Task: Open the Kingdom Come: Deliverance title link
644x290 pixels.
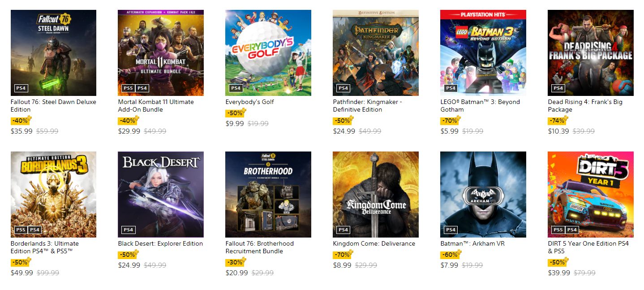Action: click(374, 243)
